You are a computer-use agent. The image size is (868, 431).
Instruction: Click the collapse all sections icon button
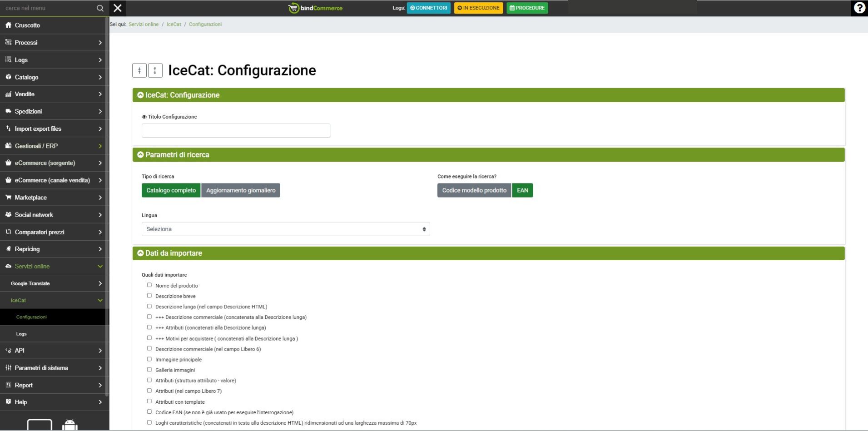coord(139,70)
